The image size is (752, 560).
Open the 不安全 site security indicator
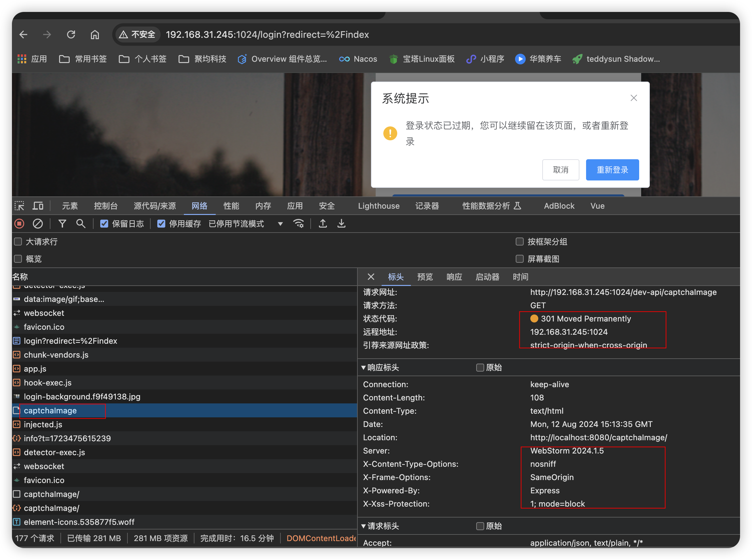pos(137,35)
